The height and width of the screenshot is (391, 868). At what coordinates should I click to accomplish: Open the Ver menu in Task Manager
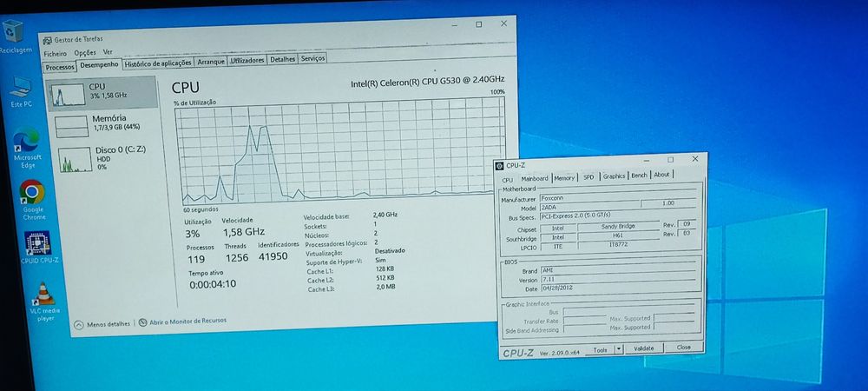(108, 51)
